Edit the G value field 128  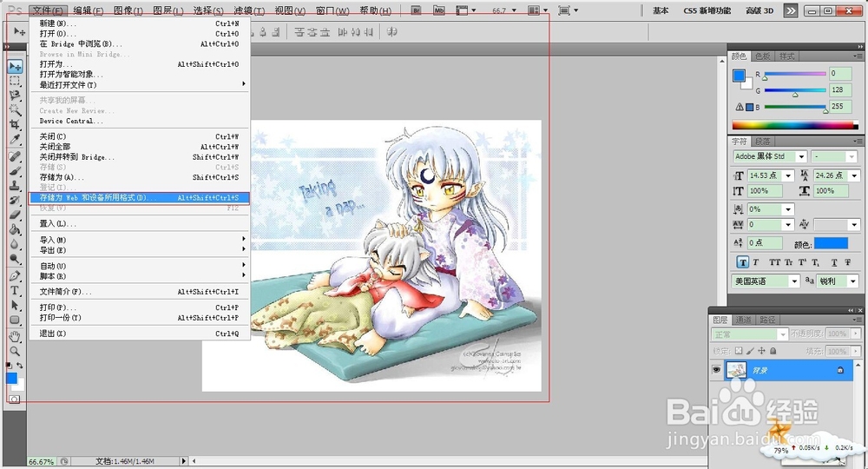(839, 89)
